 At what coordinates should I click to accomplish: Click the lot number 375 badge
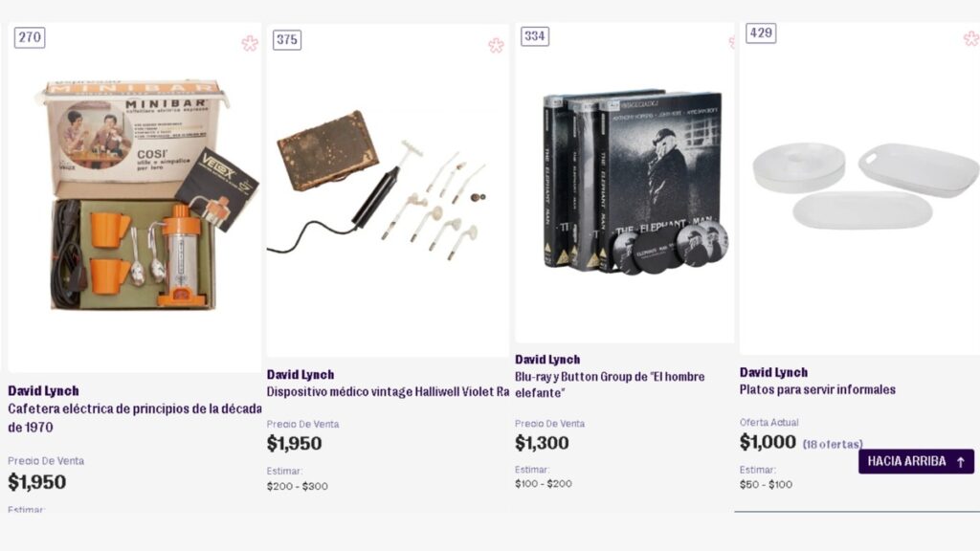pos(287,40)
